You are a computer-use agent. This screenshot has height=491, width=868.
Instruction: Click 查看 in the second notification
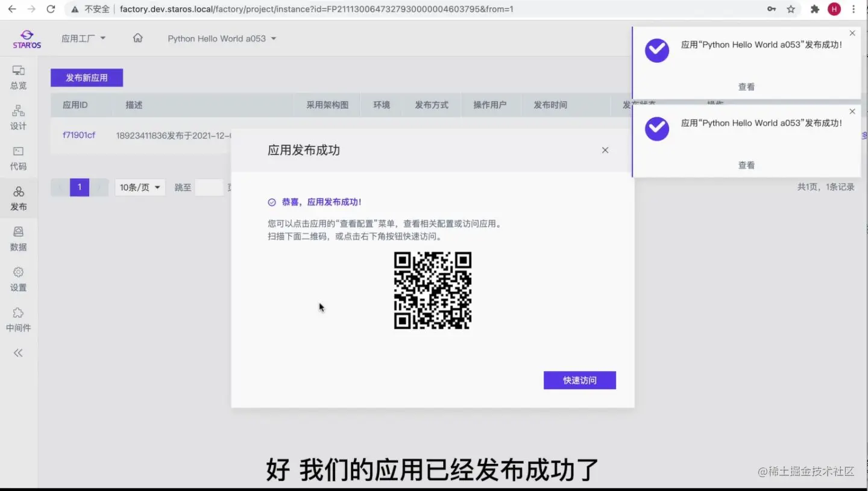746,165
